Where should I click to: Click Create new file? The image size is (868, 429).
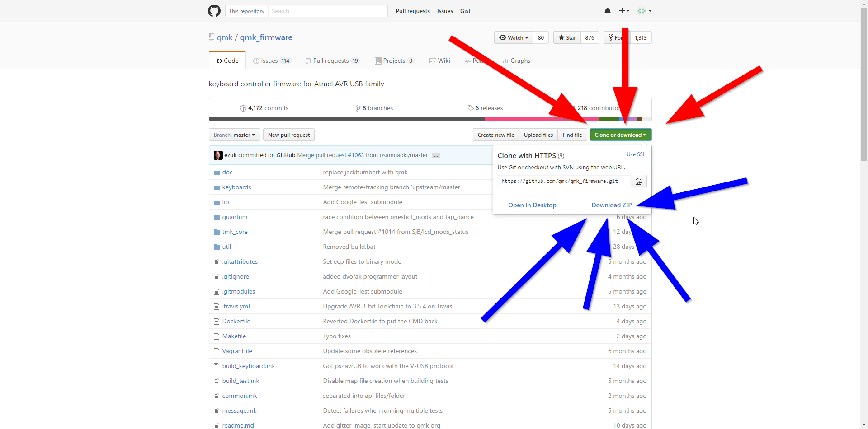point(496,135)
